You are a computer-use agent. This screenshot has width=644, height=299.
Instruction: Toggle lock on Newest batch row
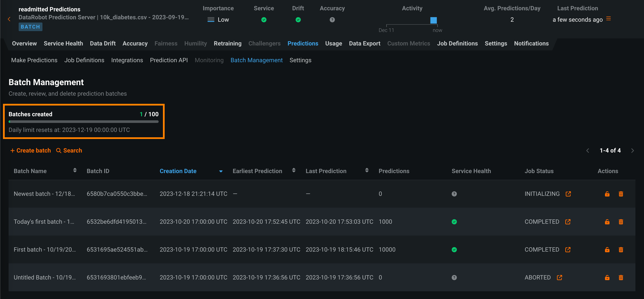coord(607,194)
